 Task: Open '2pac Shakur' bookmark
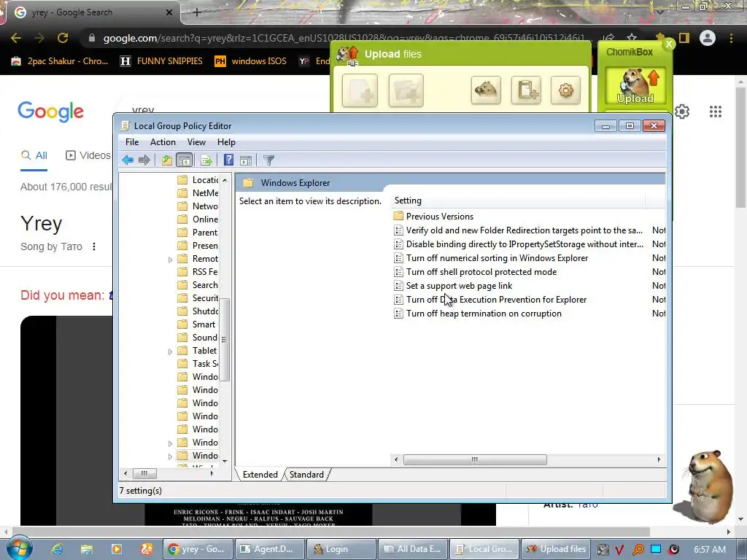[60, 61]
